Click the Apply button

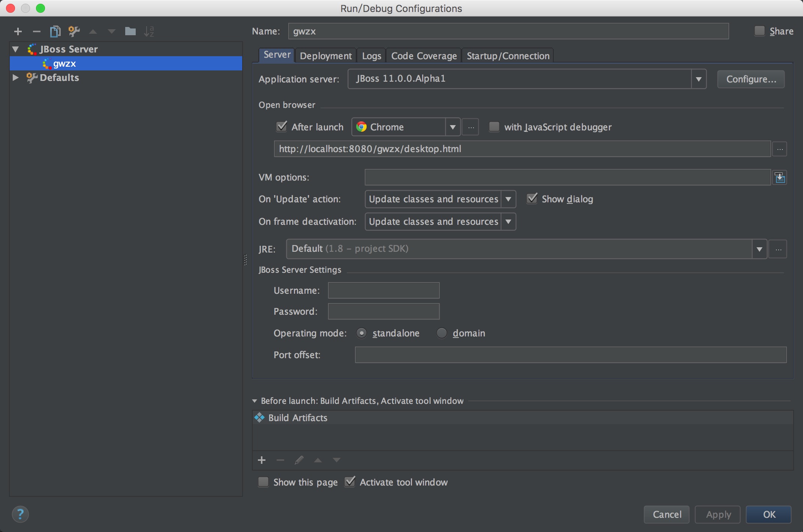point(718,514)
